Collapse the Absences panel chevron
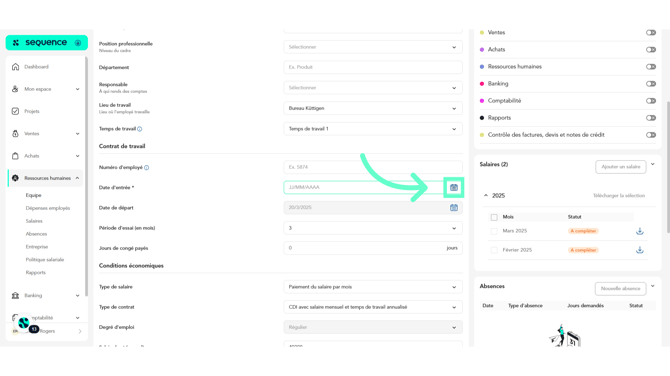Image resolution: width=670 pixels, height=376 pixels. pos(652,286)
